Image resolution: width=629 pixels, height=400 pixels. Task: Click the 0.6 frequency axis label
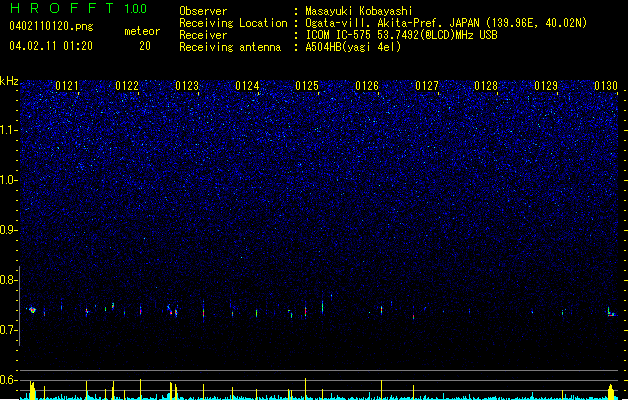[9, 380]
